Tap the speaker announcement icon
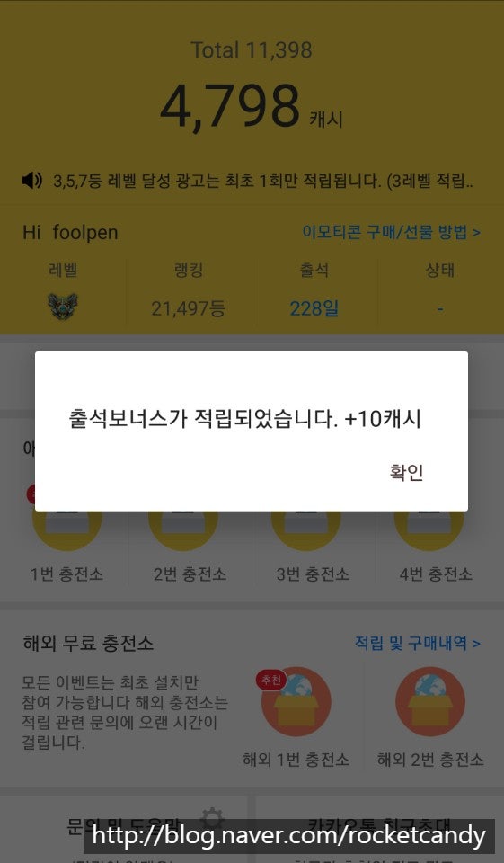This screenshot has width=504, height=863. [x=32, y=180]
